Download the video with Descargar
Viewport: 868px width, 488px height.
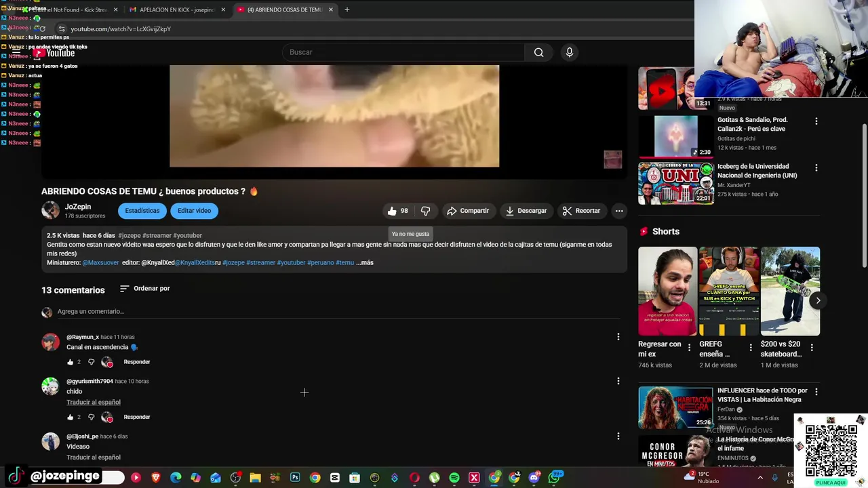(526, 211)
